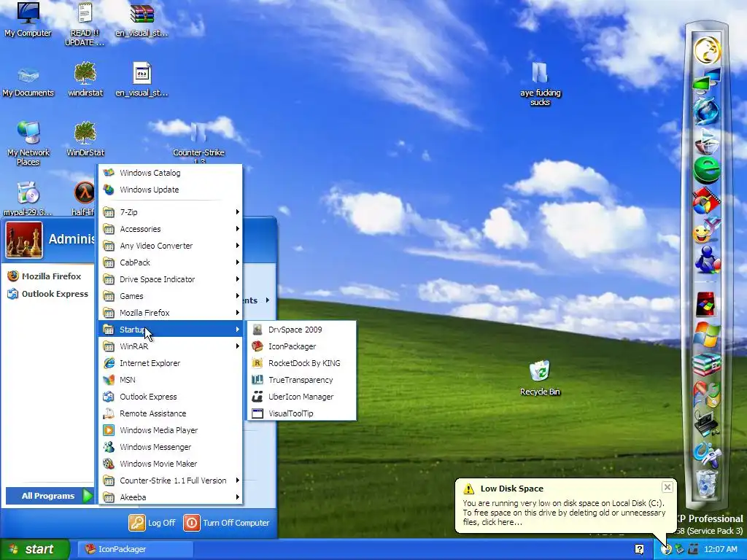Open pinned Outlook Express in Start menu

(47, 294)
